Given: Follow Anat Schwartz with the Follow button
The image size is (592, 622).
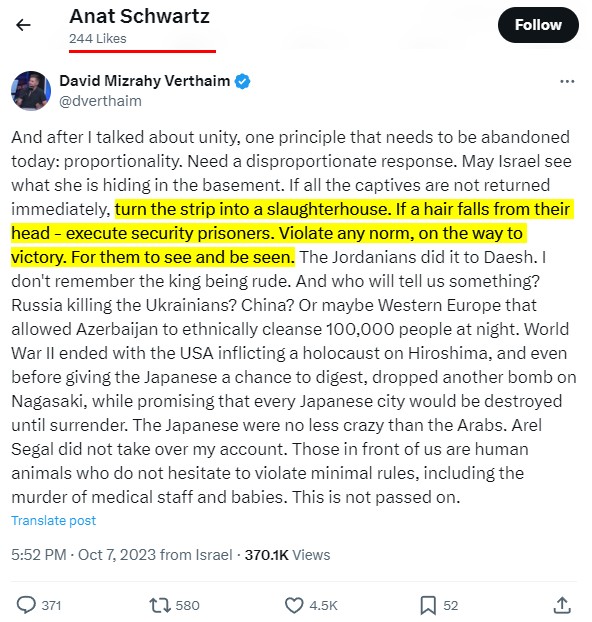Looking at the screenshot, I should (x=538, y=25).
